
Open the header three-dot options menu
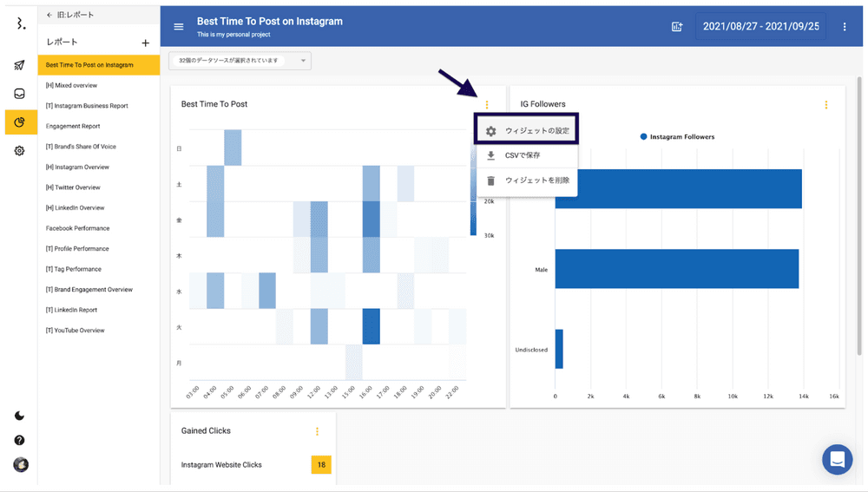click(x=845, y=27)
